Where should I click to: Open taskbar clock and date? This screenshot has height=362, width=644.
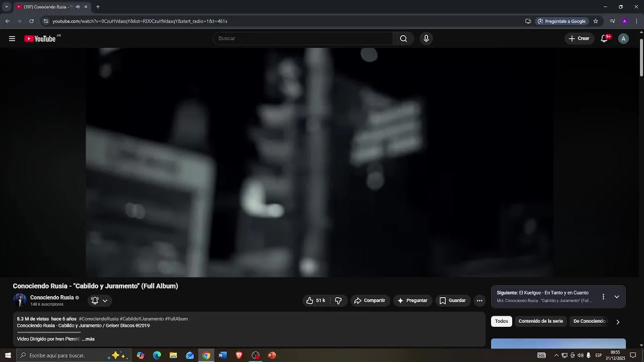[615, 355]
